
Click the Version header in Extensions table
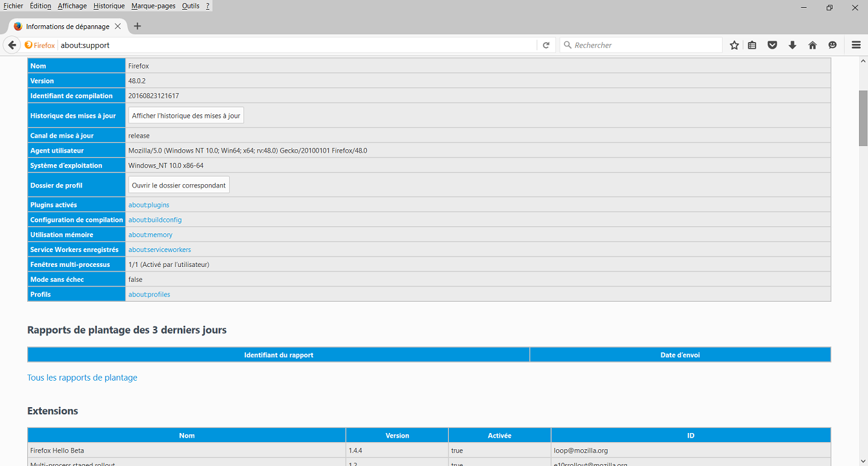tap(397, 436)
